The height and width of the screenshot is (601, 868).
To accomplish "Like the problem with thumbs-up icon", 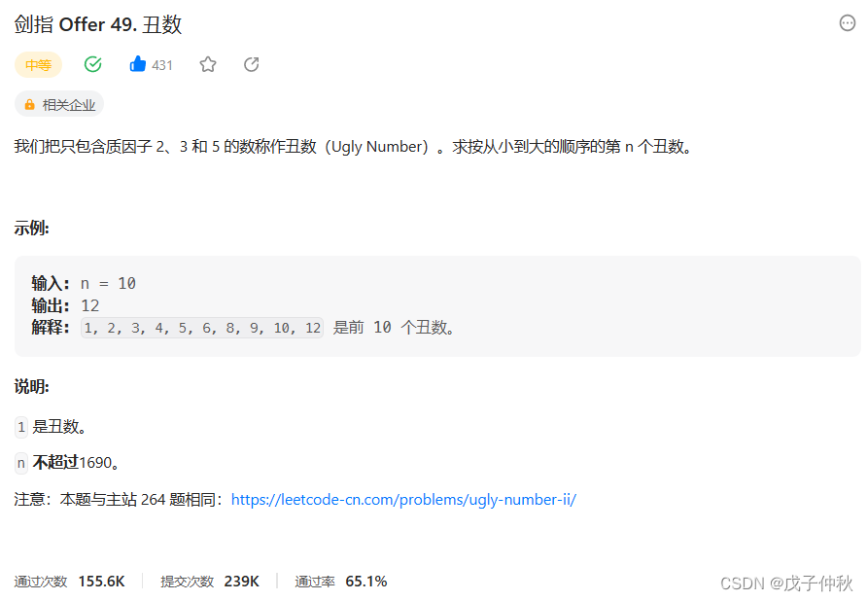I will 137,64.
